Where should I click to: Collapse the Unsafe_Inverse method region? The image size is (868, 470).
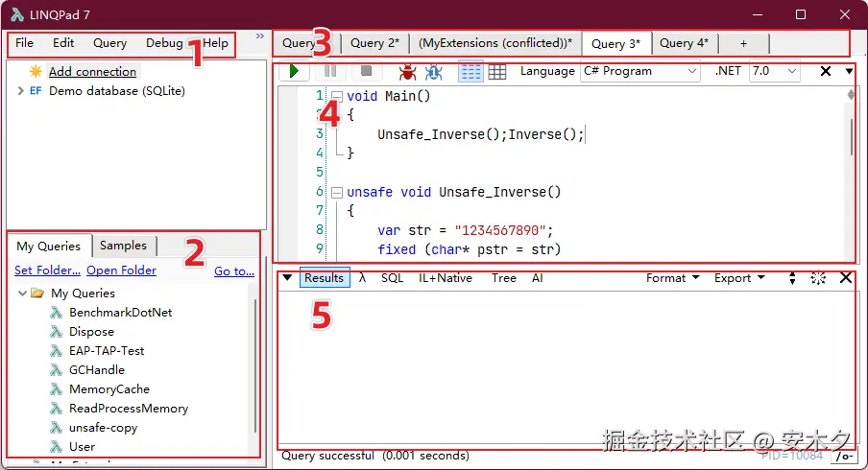tap(337, 193)
